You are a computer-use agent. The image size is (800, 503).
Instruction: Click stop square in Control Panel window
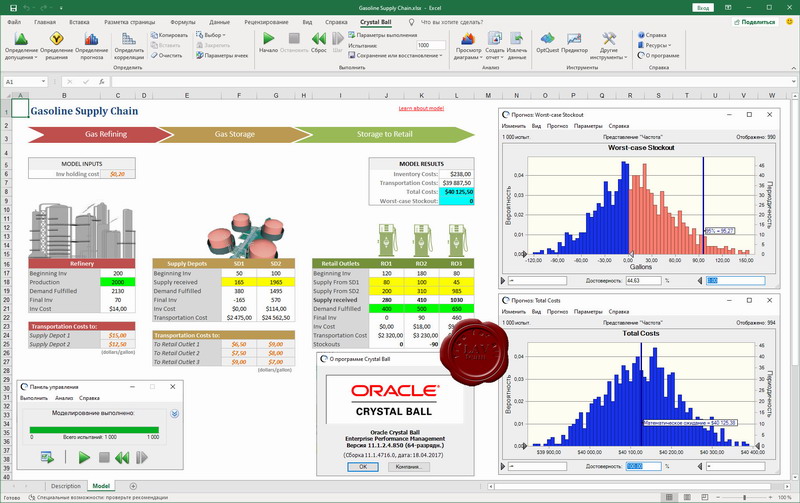click(104, 458)
